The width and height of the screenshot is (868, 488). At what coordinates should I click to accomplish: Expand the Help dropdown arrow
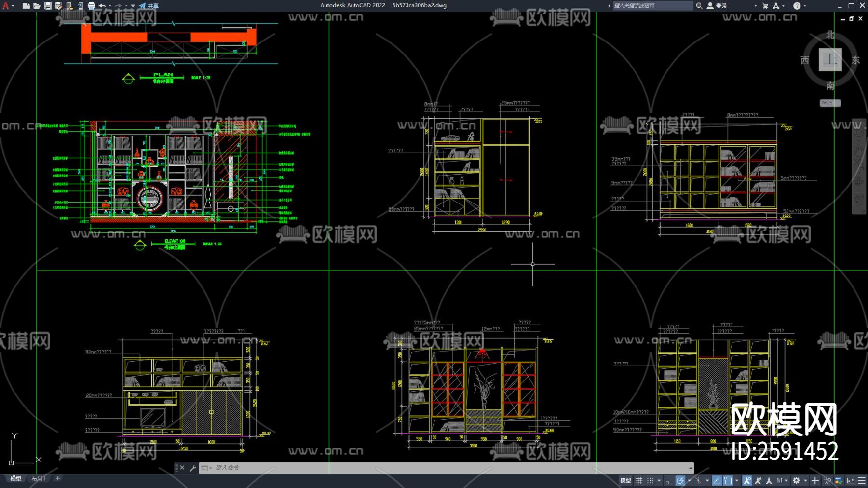click(805, 6)
